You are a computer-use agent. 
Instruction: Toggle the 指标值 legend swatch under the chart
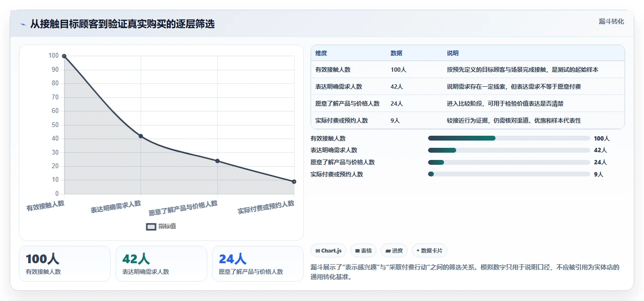pos(151,226)
